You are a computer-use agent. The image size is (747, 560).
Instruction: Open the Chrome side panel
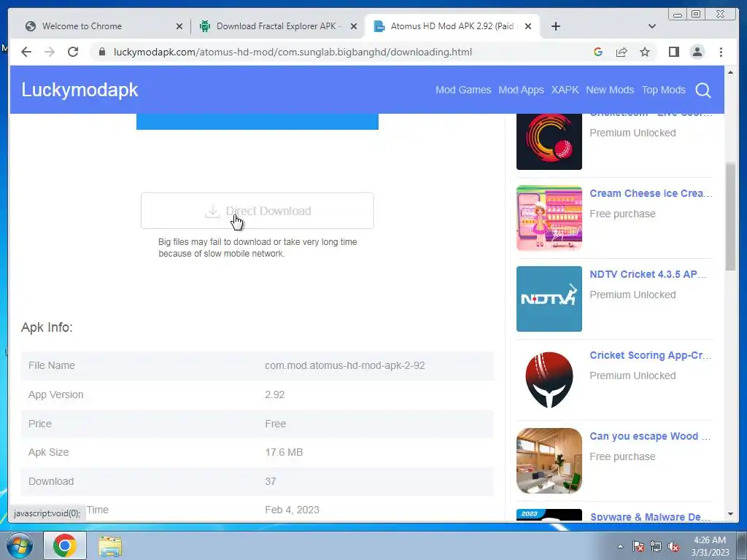pos(673,52)
